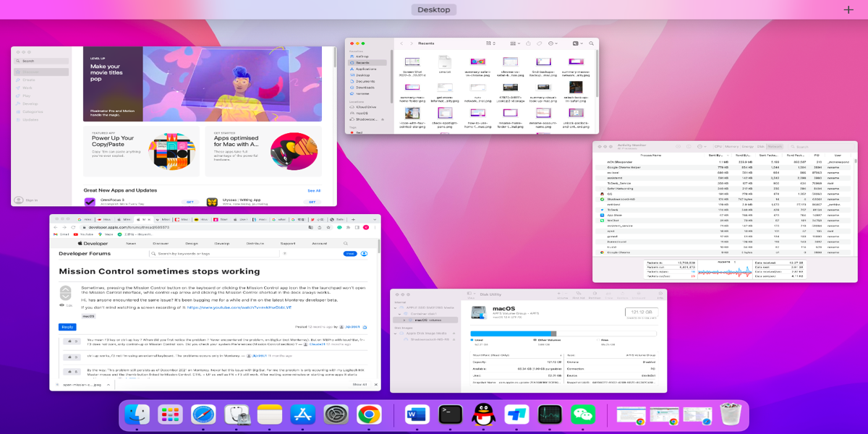Click the Disk Utility storage usage bar
The height and width of the screenshot is (434, 868).
coord(563,333)
